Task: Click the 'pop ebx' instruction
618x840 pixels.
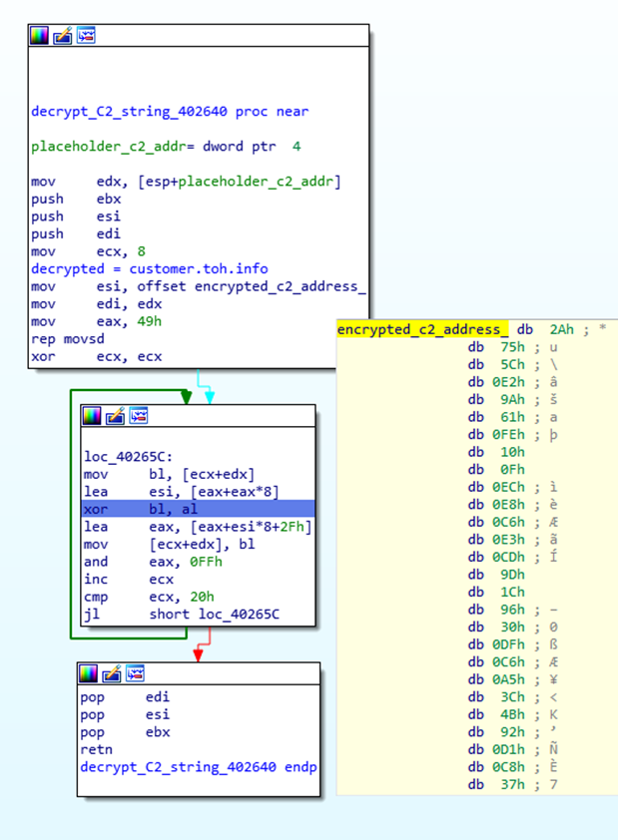Action: pos(126,732)
